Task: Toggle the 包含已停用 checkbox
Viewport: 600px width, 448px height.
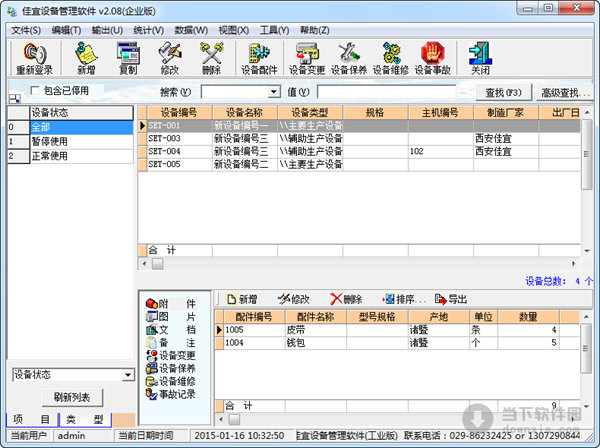Action: click(x=35, y=91)
